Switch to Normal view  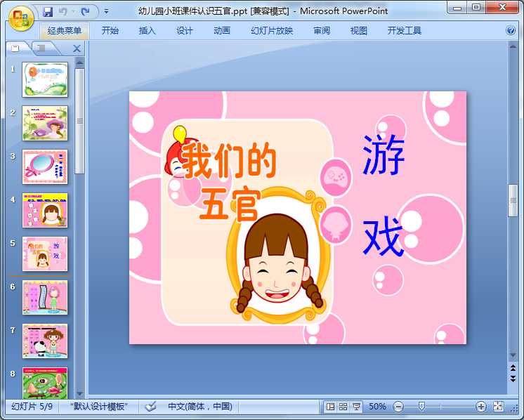[x=330, y=407]
